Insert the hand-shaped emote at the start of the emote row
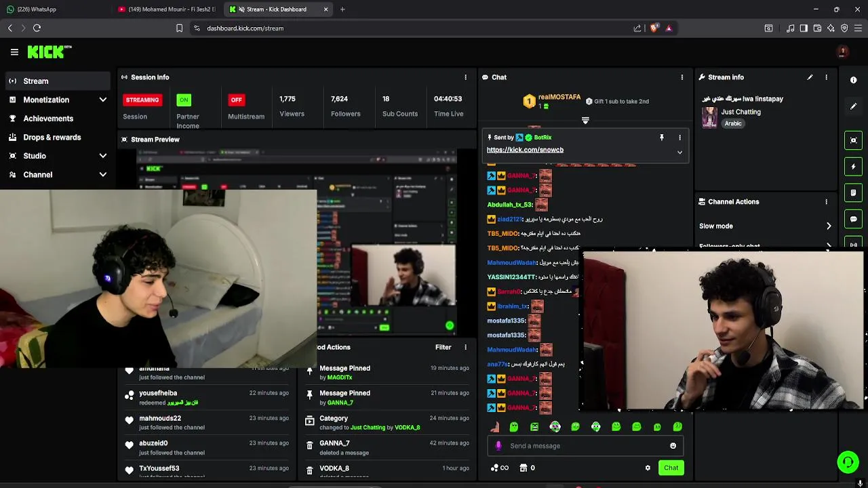Viewport: 868px width, 488px height. pyautogui.click(x=494, y=426)
